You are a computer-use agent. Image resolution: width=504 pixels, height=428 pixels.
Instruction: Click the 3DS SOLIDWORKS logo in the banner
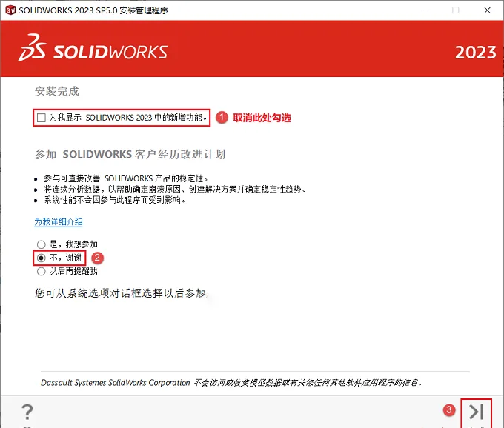tap(93, 48)
